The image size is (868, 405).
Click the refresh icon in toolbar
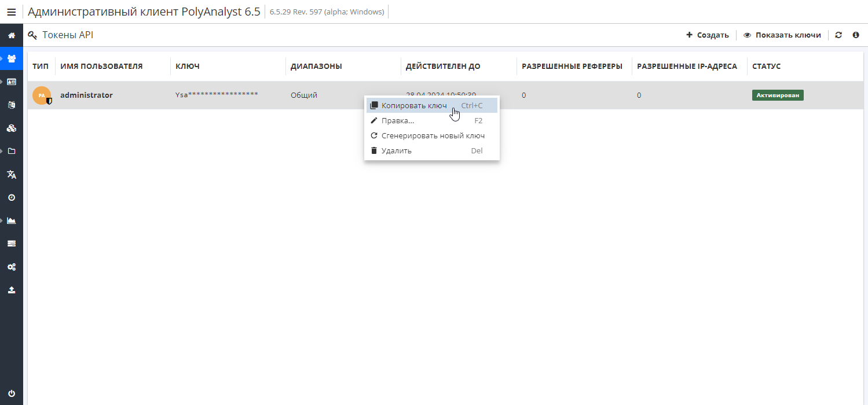click(x=838, y=35)
